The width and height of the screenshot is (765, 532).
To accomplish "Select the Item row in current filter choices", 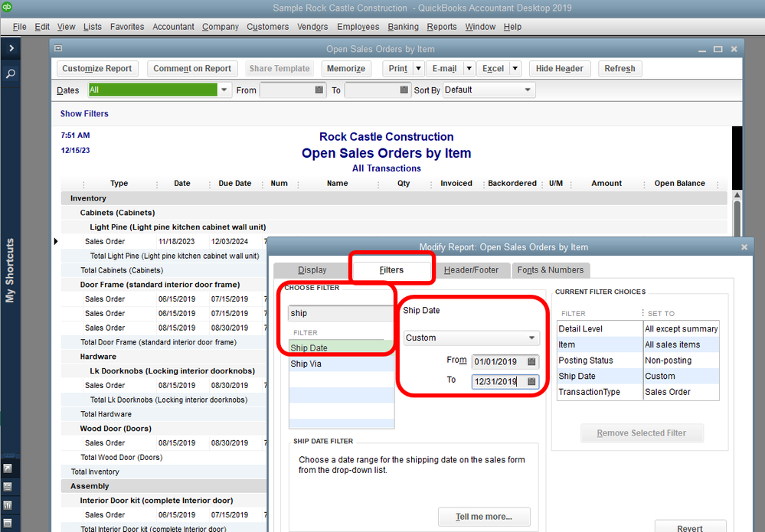I will pyautogui.click(x=638, y=344).
